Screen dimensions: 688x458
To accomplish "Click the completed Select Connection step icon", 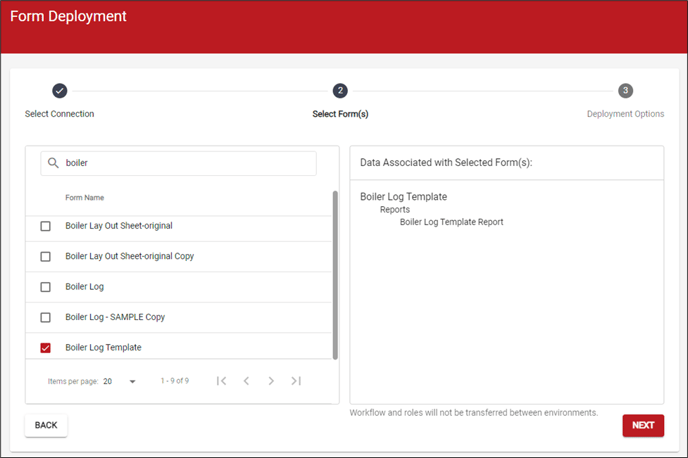I will coord(60,91).
